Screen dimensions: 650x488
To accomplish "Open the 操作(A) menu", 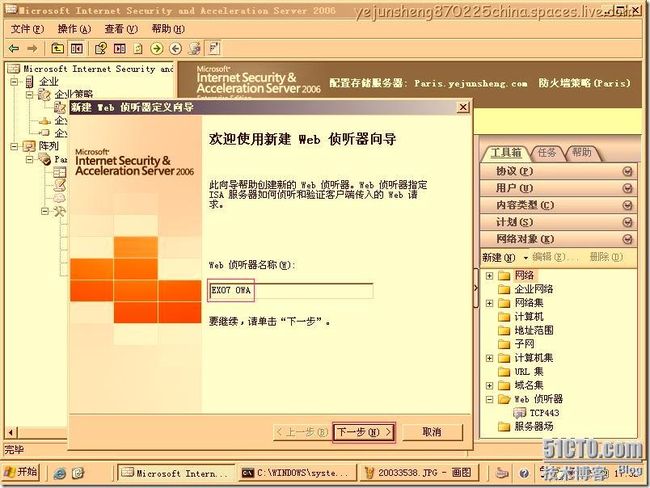I will 74,29.
